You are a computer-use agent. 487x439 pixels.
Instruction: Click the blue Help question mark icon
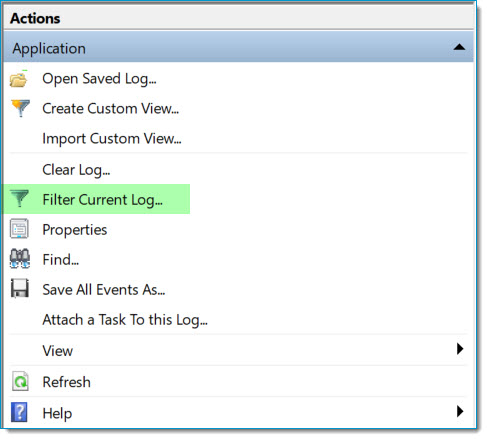[19, 412]
